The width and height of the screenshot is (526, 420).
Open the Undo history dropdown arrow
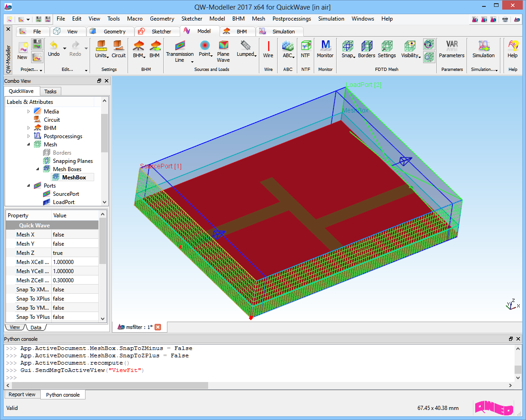pos(65,48)
